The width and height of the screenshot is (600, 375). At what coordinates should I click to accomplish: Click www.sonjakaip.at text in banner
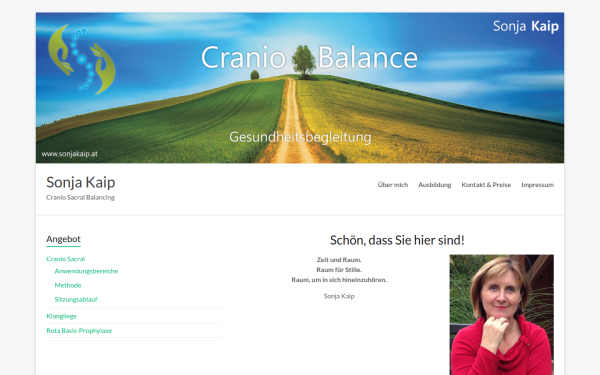[70, 154]
